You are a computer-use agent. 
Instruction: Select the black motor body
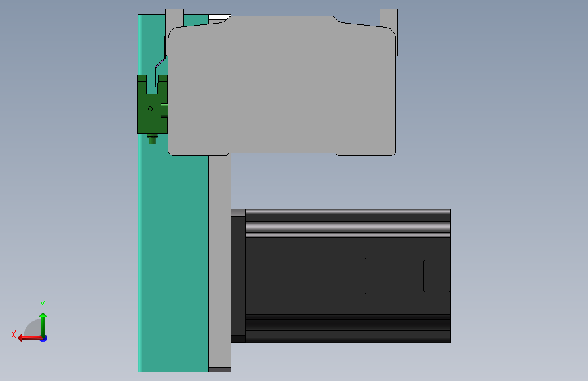[348, 276]
